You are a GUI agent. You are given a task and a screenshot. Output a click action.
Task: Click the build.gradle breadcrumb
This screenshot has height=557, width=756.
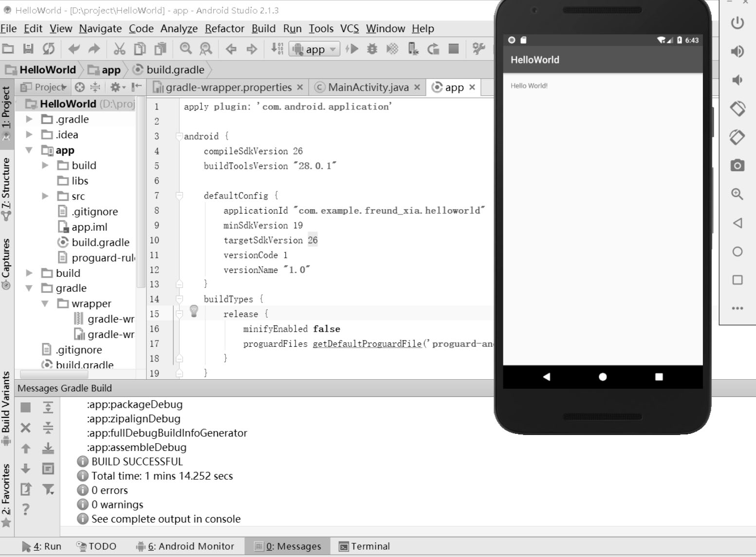click(x=168, y=70)
